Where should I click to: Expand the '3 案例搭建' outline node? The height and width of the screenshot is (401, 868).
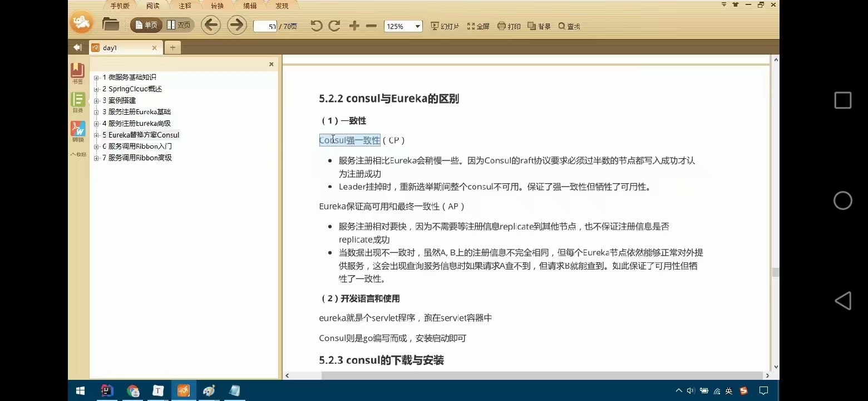pyautogui.click(x=96, y=101)
